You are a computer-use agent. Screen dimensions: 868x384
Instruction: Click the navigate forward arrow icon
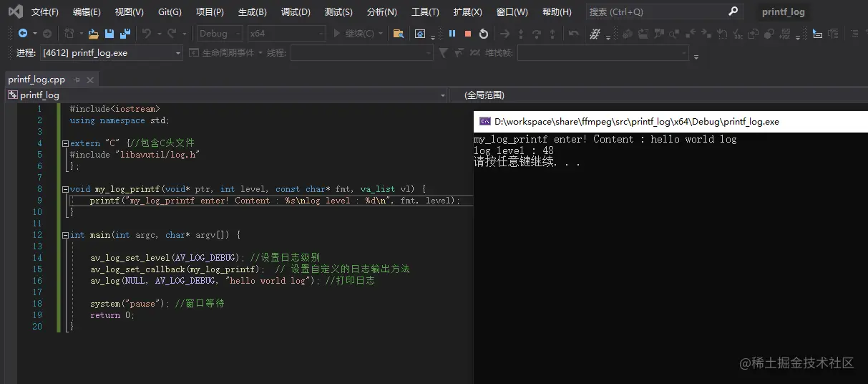coord(47,34)
